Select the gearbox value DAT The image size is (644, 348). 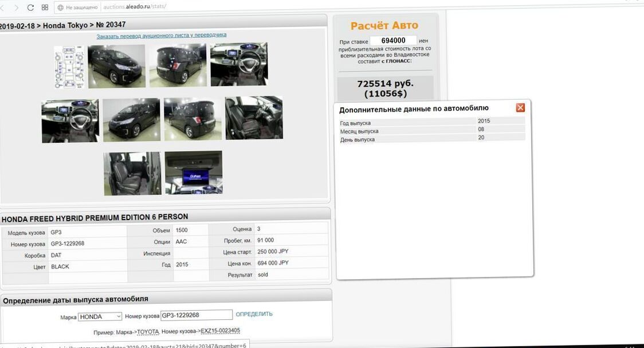tap(56, 255)
